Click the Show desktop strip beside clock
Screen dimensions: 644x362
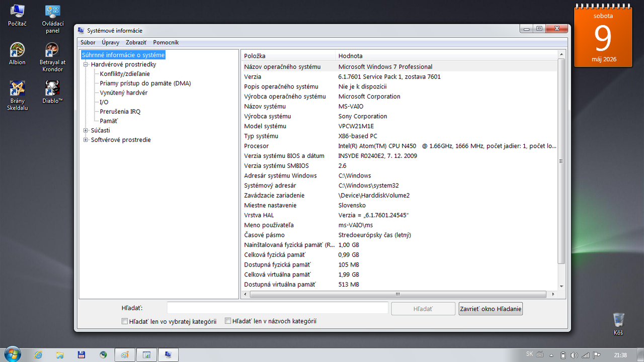pyautogui.click(x=640, y=355)
